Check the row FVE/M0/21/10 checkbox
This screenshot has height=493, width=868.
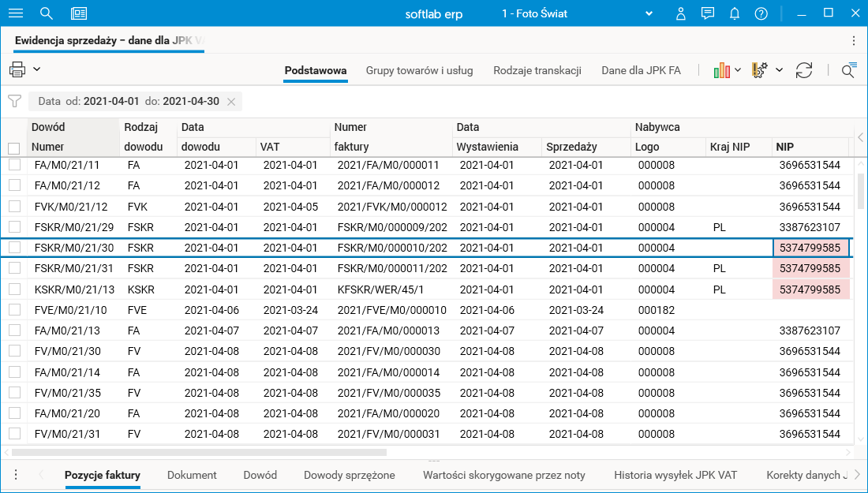click(14, 310)
